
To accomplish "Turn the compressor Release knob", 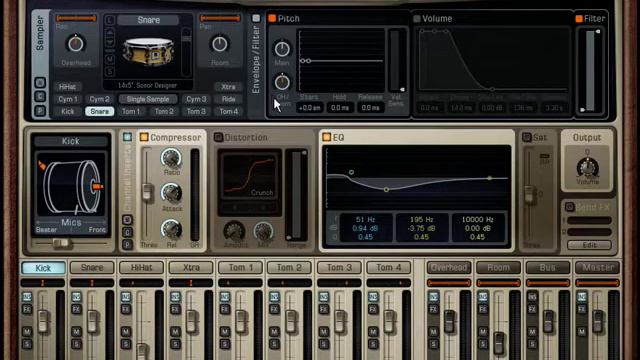I will pyautogui.click(x=171, y=229).
